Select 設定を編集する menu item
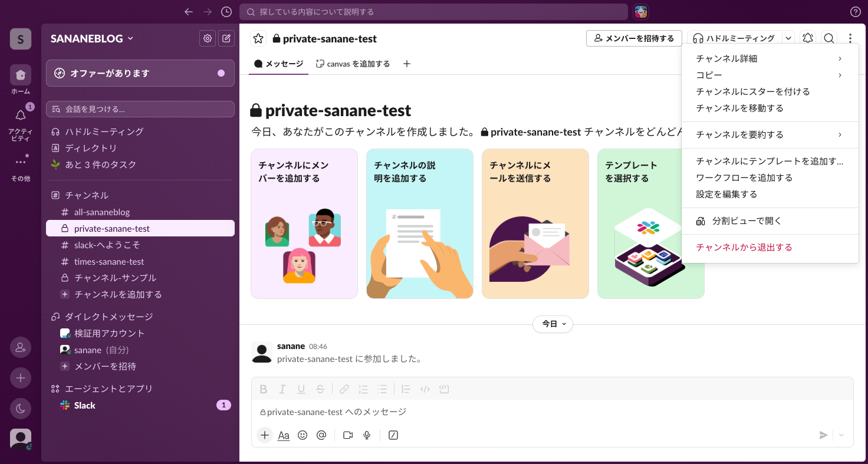Image resolution: width=868 pixels, height=464 pixels. [x=770, y=194]
